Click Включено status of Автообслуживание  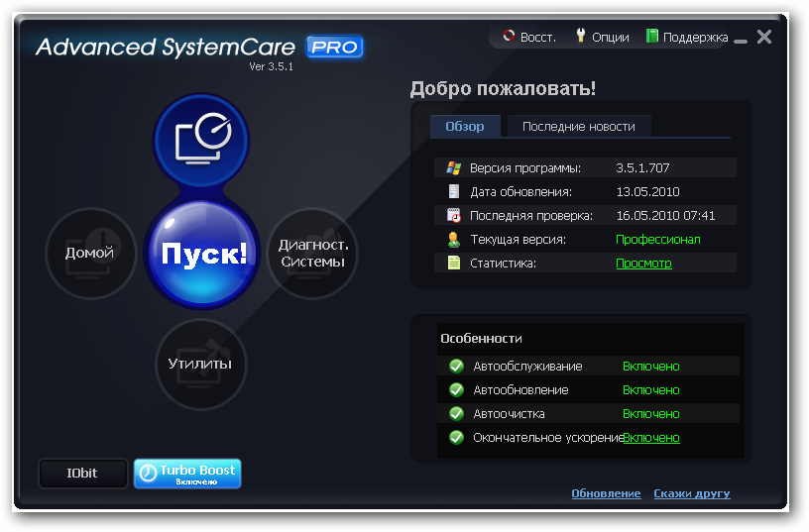[650, 367]
